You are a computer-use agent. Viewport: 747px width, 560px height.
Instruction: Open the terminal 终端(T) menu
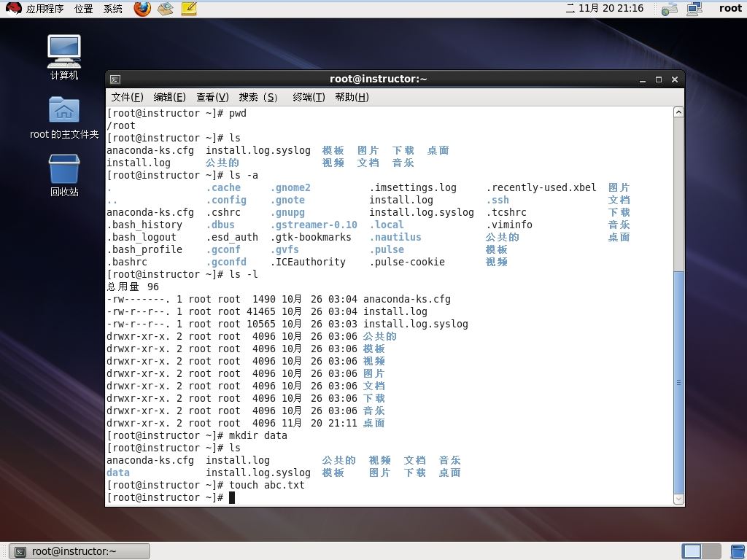click(x=309, y=97)
